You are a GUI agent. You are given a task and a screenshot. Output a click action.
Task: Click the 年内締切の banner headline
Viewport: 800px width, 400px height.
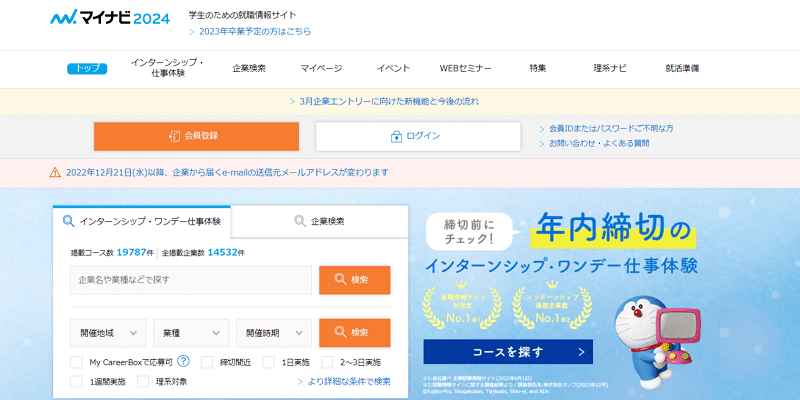click(612, 229)
